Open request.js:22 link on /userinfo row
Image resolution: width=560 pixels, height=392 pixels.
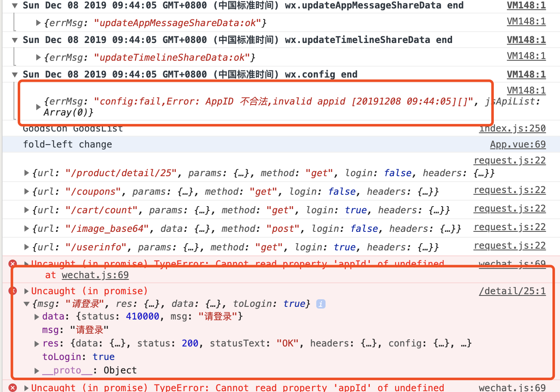(509, 246)
